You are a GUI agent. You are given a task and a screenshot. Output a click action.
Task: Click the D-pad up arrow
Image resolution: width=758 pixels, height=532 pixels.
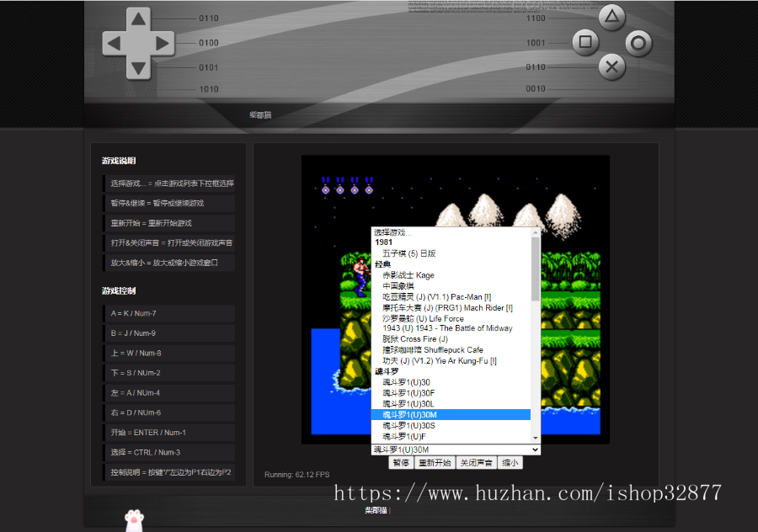click(139, 19)
